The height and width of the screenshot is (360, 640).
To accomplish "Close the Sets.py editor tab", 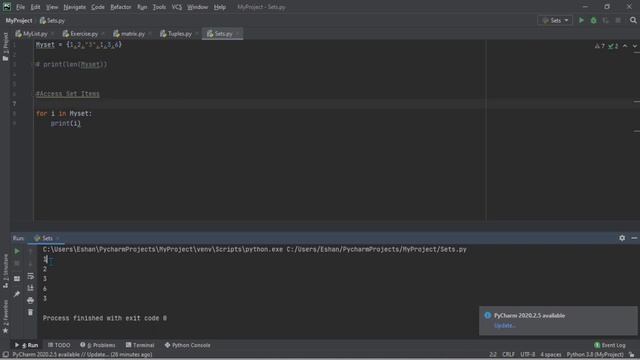I will click(238, 34).
